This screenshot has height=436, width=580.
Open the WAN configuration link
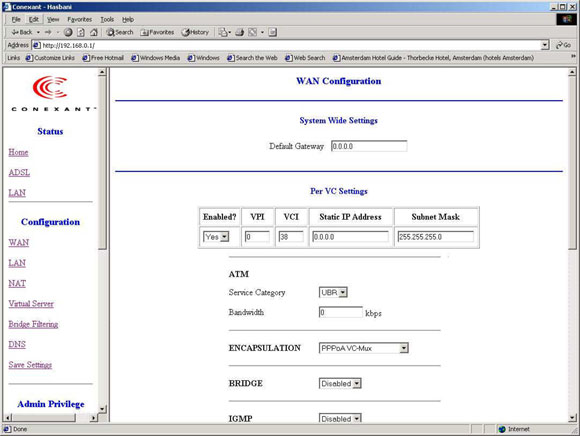(19, 243)
